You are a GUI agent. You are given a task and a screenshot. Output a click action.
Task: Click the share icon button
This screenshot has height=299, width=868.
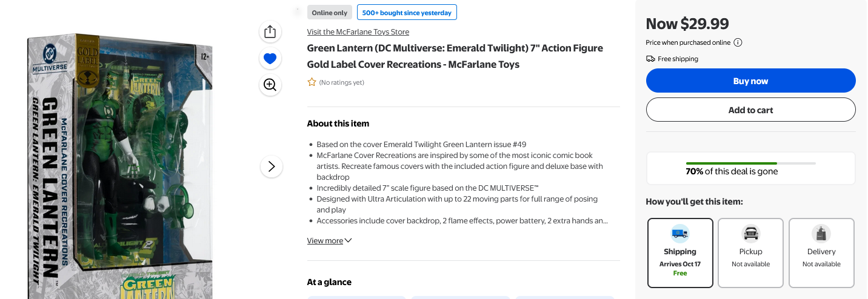point(270,31)
